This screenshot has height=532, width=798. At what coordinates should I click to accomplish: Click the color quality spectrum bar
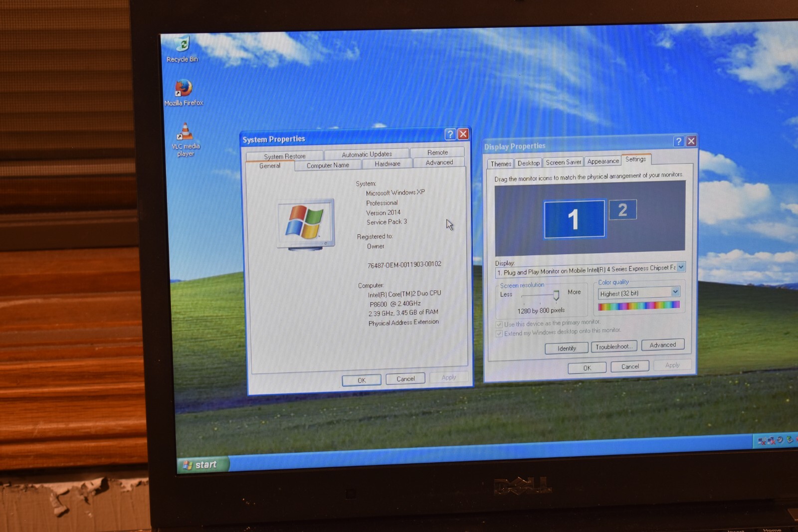[639, 305]
